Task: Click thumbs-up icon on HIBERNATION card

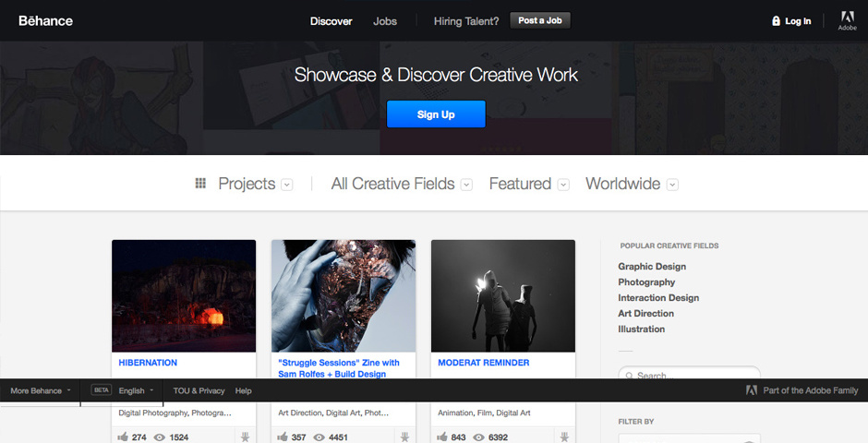Action: pos(123,437)
